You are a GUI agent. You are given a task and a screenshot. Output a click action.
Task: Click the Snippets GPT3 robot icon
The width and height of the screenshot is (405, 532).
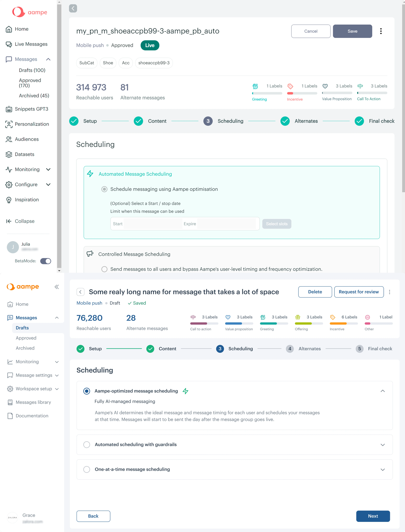[9, 109]
